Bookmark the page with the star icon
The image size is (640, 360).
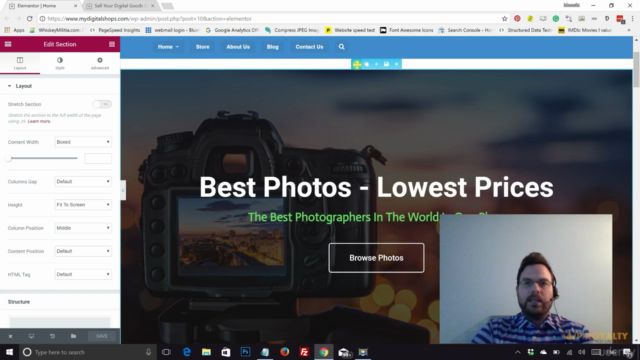pos(504,19)
